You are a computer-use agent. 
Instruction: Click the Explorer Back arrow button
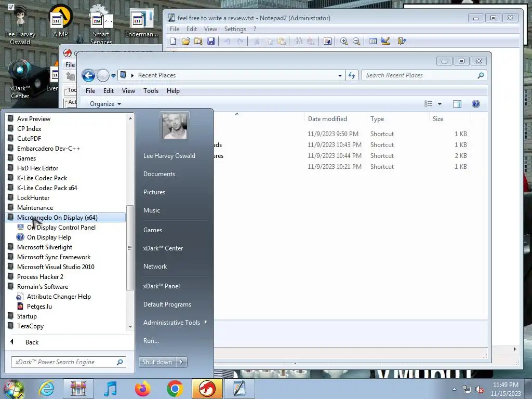88,75
